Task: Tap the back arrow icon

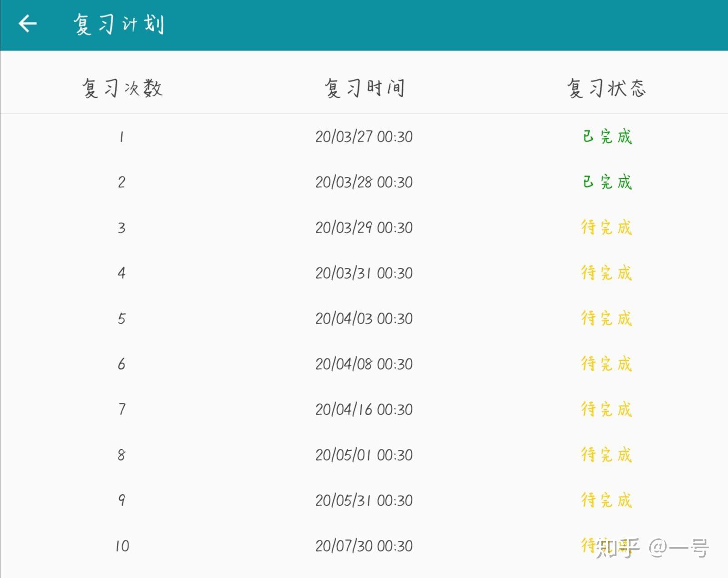Action: click(x=27, y=24)
